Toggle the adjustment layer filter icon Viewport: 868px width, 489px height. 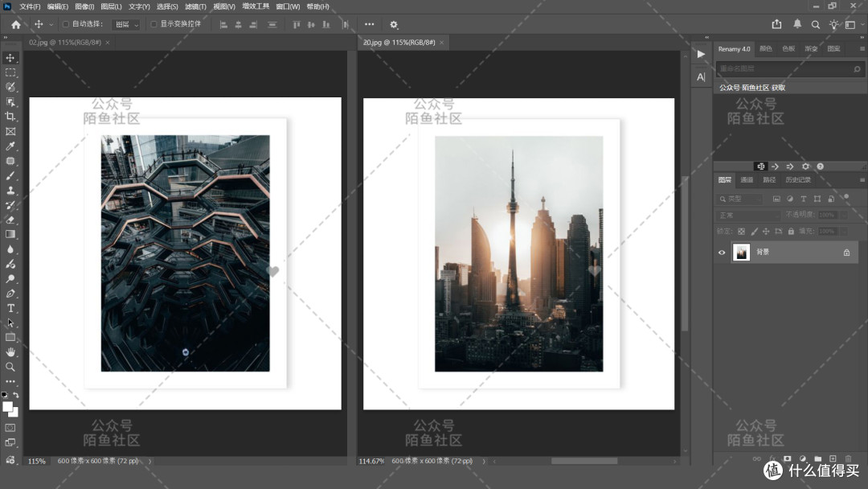click(x=790, y=199)
